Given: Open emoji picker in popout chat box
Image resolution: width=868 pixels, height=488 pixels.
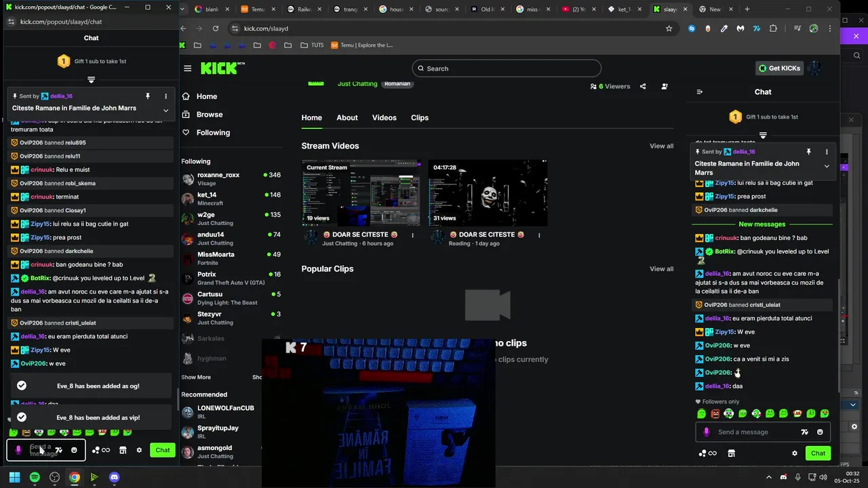Looking at the screenshot, I should click(x=74, y=450).
